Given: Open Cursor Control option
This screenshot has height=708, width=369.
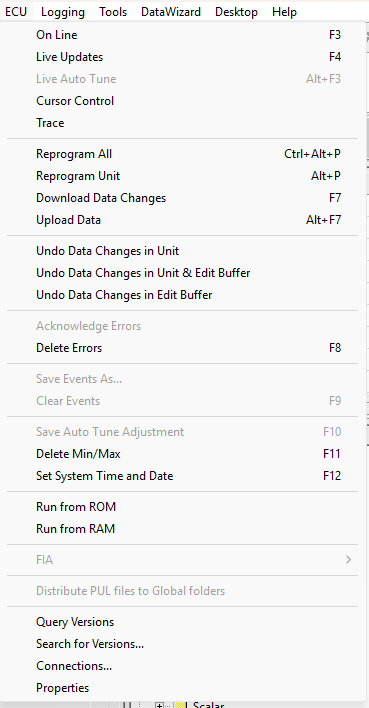Looking at the screenshot, I should tap(182, 101).
